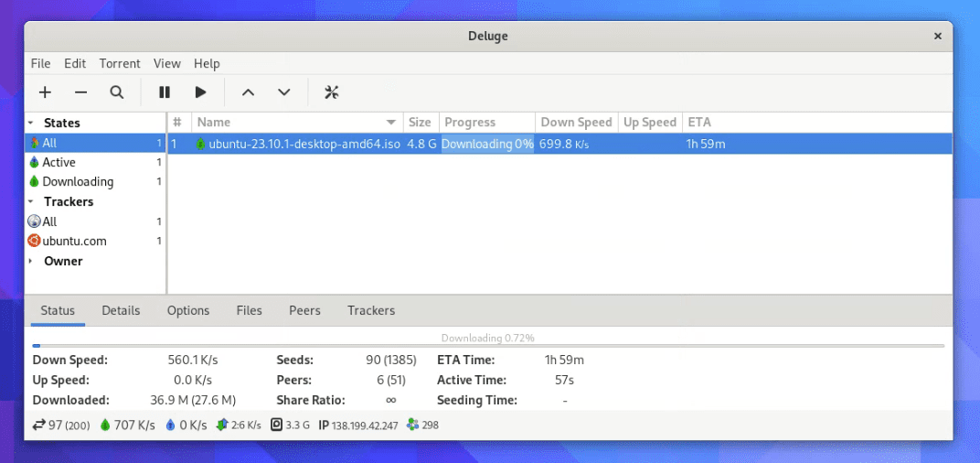Click the 699.8 K/s down speed cell
The width and height of the screenshot is (980, 463).
564,144
